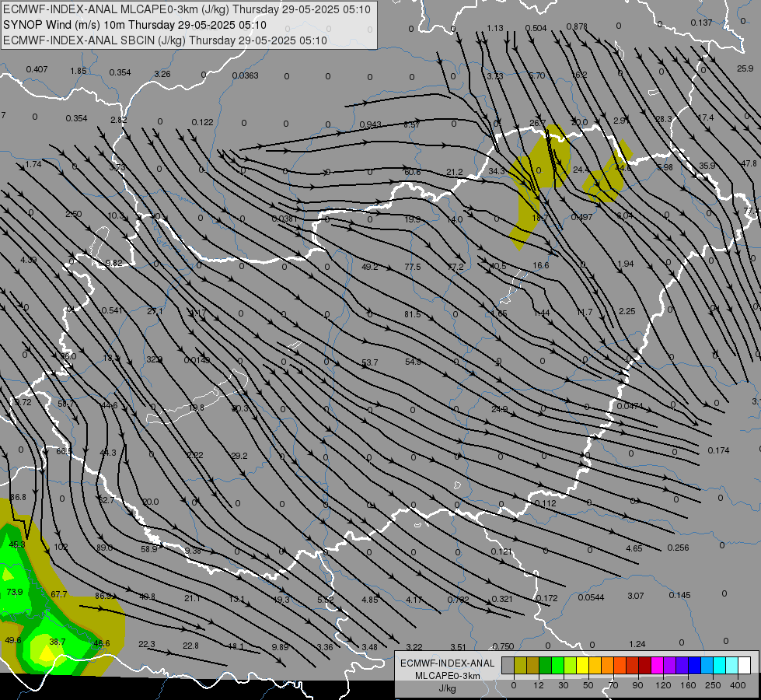The image size is (761, 700).
Task: Click the legend tick label 50
Action: coord(588,685)
